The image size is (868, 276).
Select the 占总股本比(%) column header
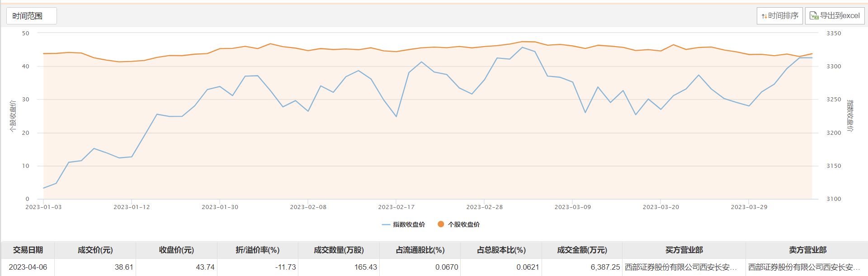pyautogui.click(x=501, y=250)
